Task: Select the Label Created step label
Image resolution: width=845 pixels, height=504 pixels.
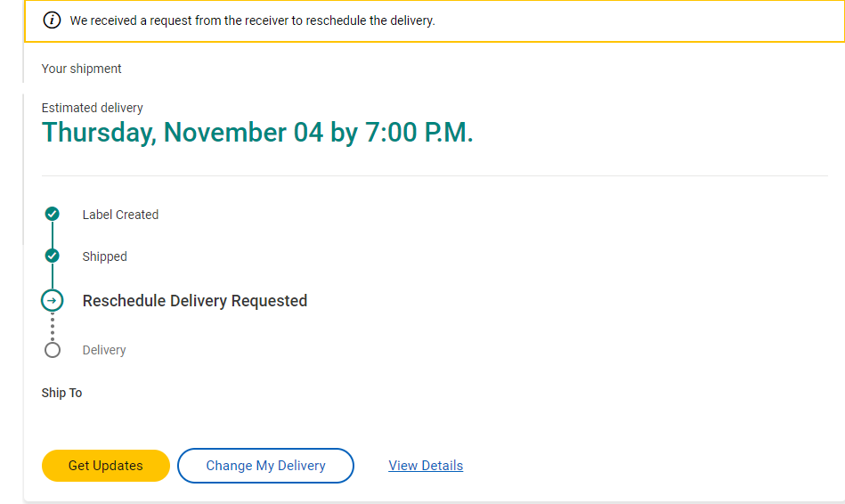Action: pyautogui.click(x=120, y=215)
